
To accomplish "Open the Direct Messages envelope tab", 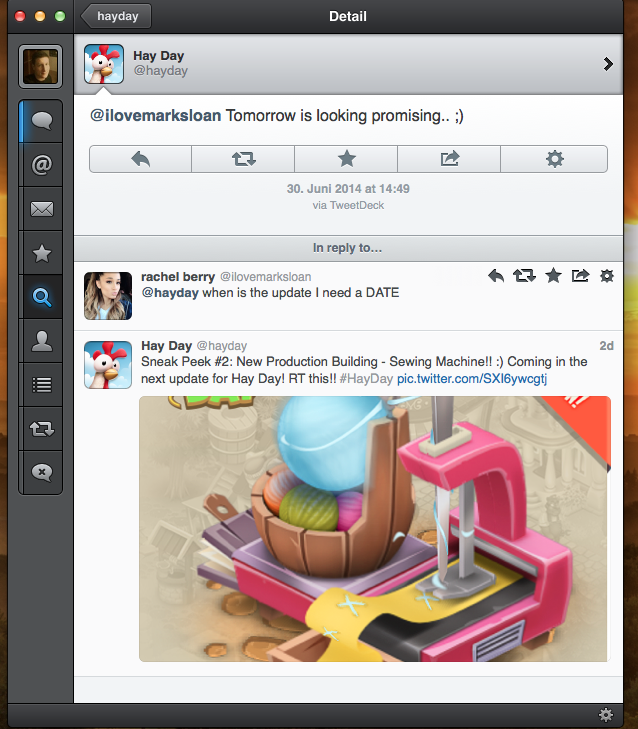I will click(41, 209).
